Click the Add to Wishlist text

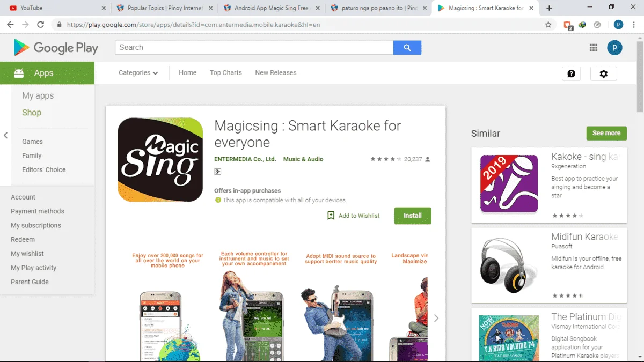pos(359,216)
